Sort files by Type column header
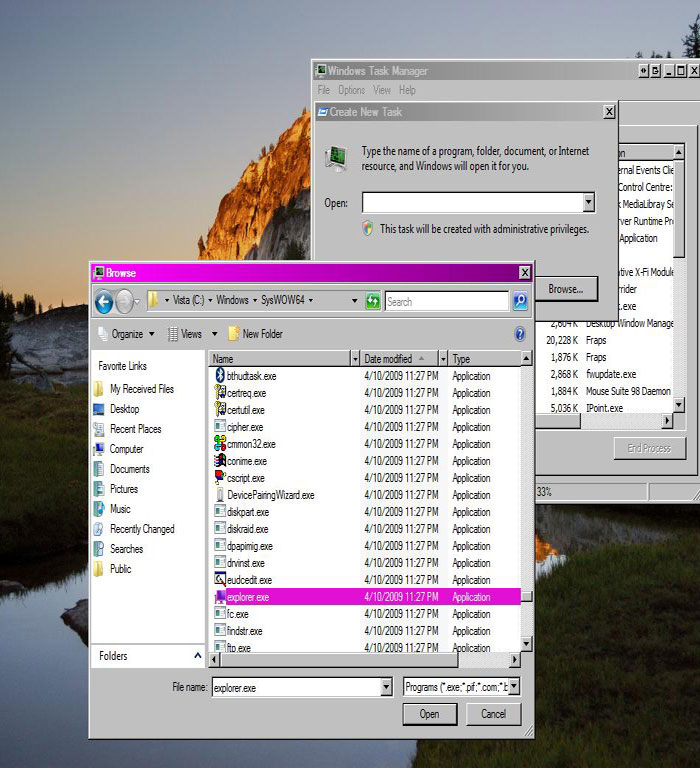This screenshot has height=768, width=700. pos(484,359)
